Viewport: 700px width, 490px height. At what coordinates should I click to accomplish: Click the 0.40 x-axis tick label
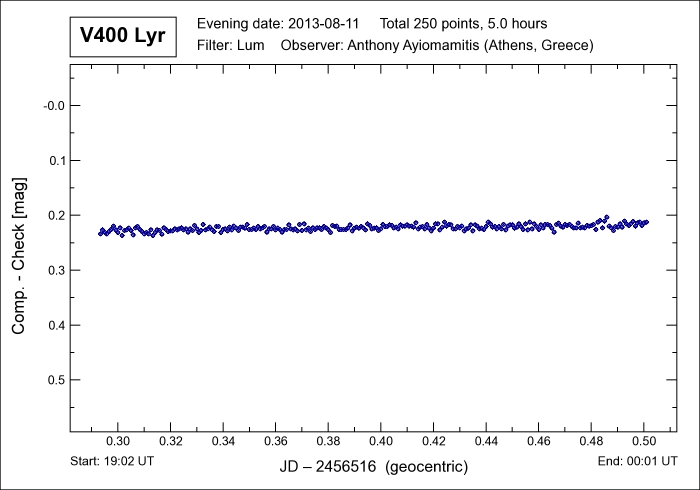tap(381, 441)
